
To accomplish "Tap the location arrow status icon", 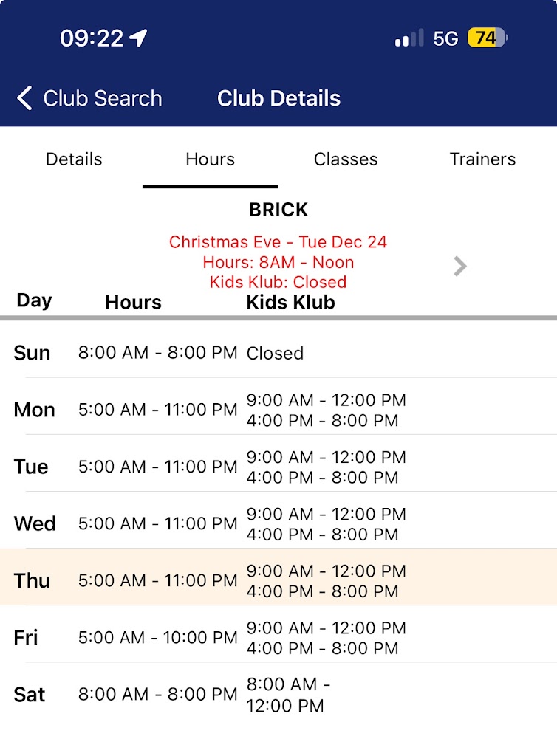I will [139, 38].
